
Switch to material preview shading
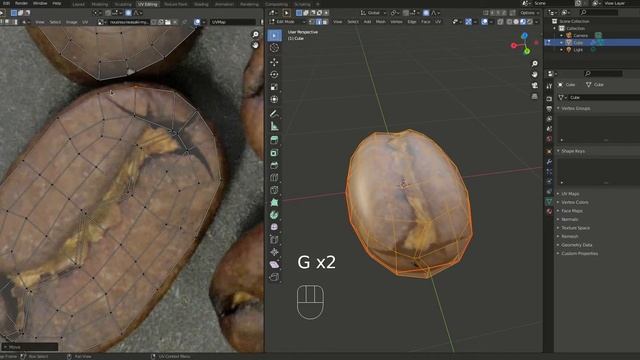coord(523,22)
